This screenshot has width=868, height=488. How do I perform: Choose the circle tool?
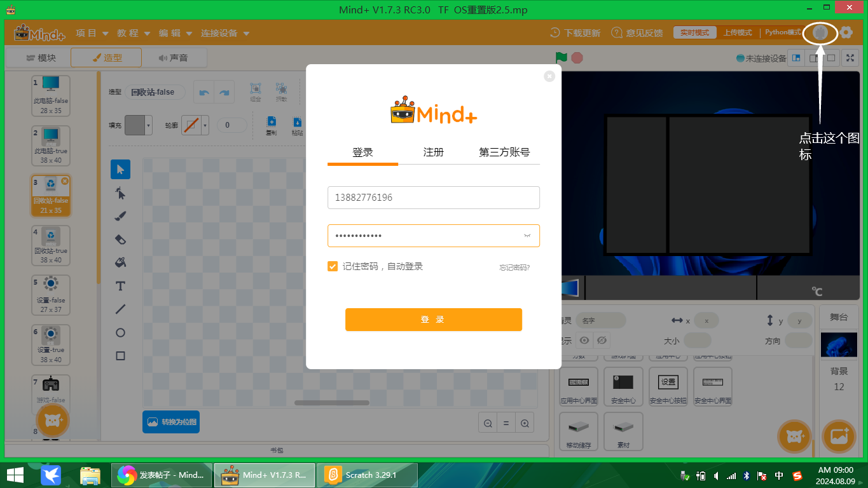click(120, 333)
